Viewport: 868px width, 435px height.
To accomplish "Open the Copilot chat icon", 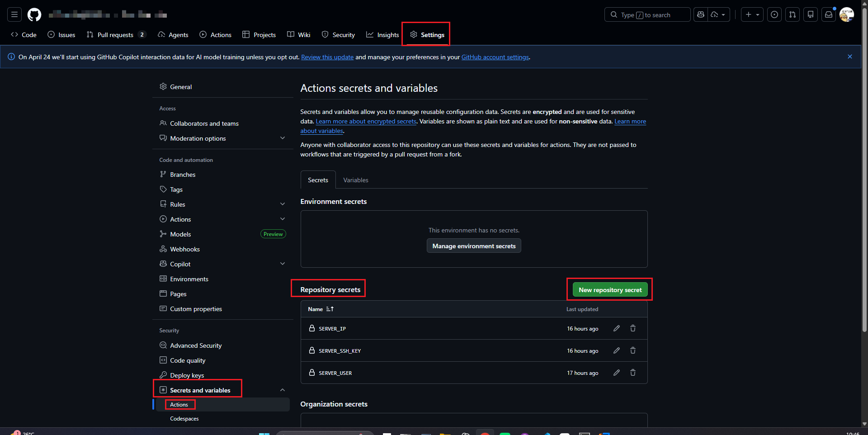I will coord(701,15).
